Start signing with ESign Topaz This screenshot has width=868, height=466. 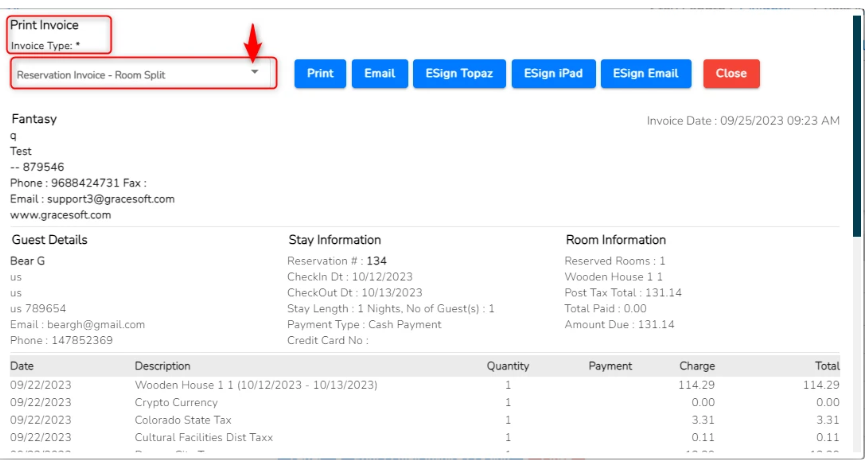point(459,74)
